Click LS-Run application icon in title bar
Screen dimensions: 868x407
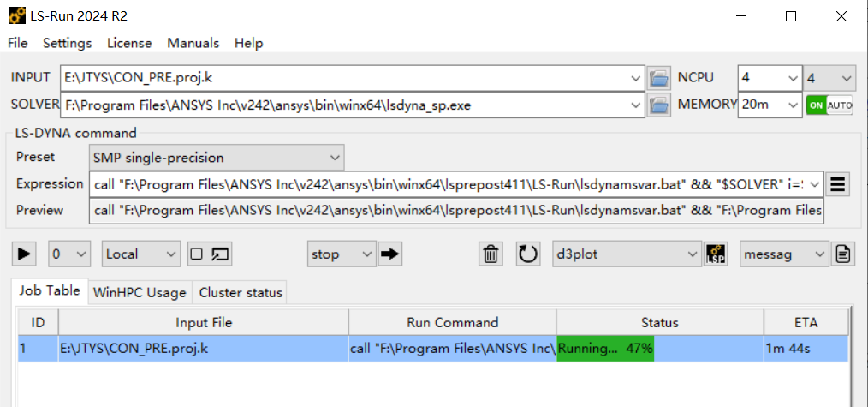coord(17,16)
